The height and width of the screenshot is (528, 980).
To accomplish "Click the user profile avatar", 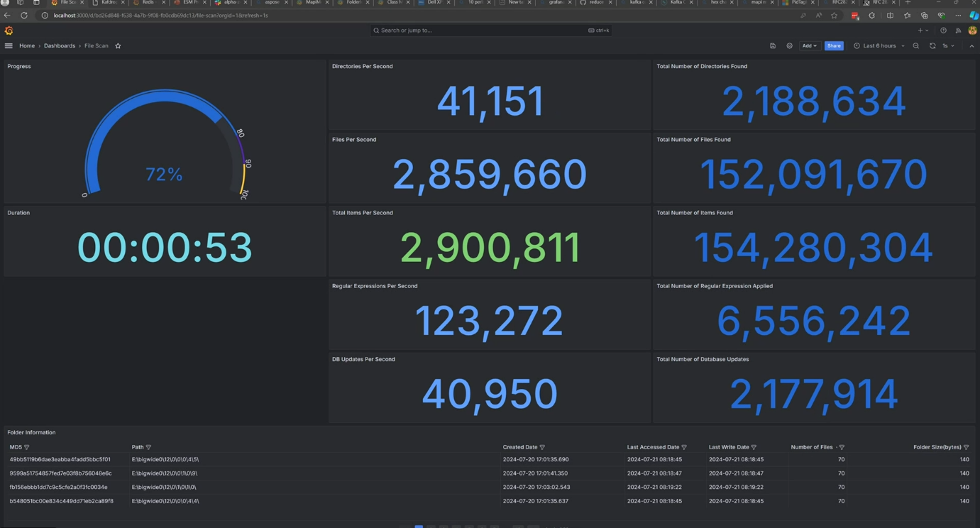I will click(x=972, y=31).
